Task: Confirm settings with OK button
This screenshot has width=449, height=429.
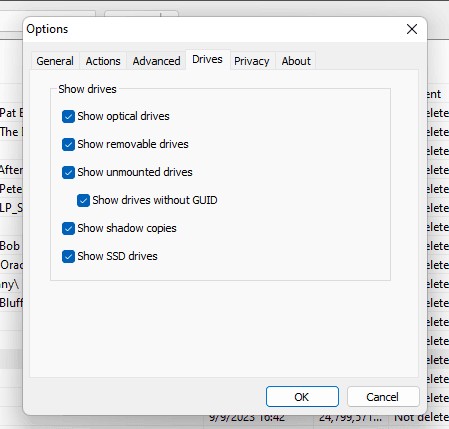Action: pyautogui.click(x=302, y=397)
